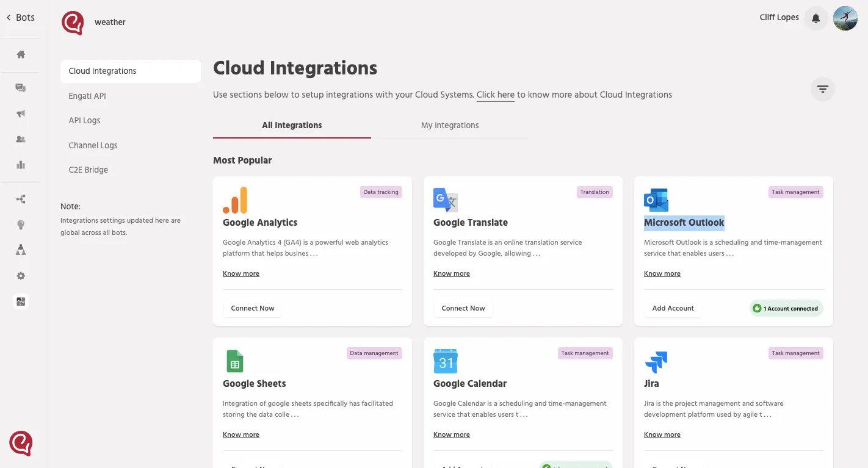Viewport: 868px width, 468px height.
Task: Click the Translation tag
Action: (595, 192)
